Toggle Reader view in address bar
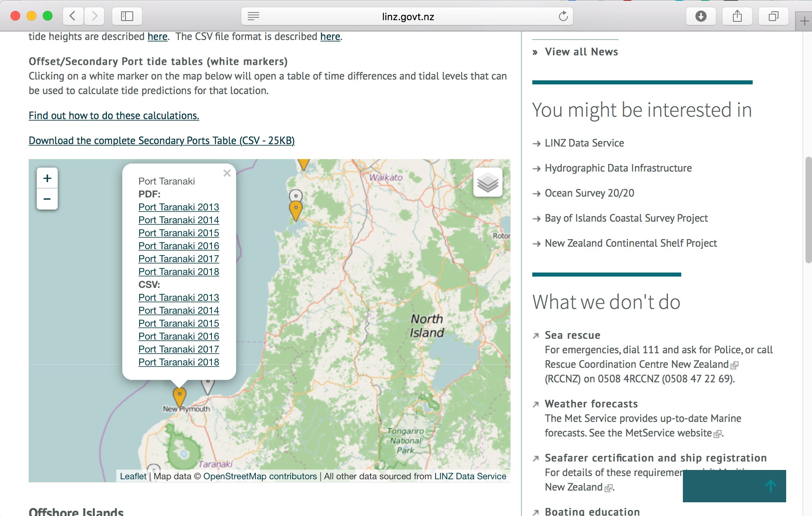Viewport: 812px width, 516px height. 253,16
